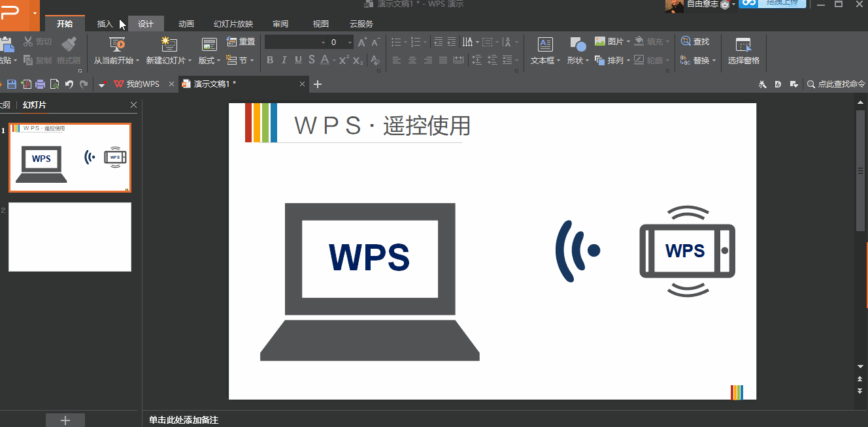
Task: Start slideshow from current slide icon
Action: pyautogui.click(x=118, y=44)
